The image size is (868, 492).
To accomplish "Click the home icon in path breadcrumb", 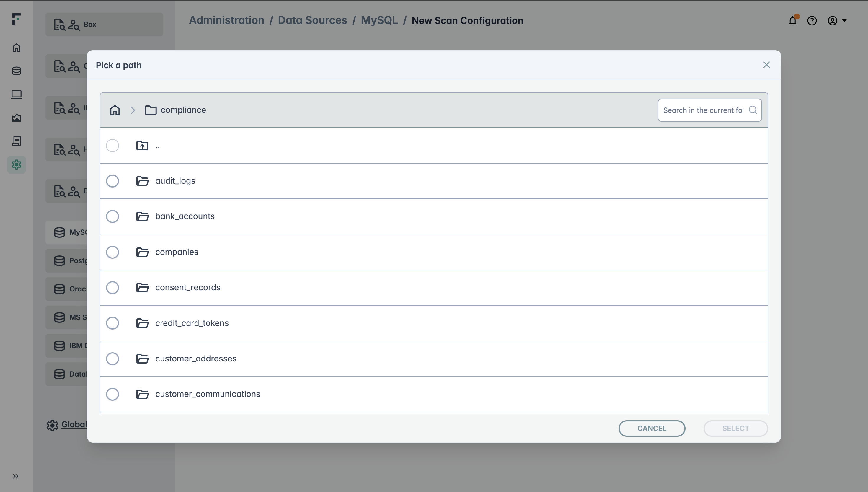I will pyautogui.click(x=115, y=110).
